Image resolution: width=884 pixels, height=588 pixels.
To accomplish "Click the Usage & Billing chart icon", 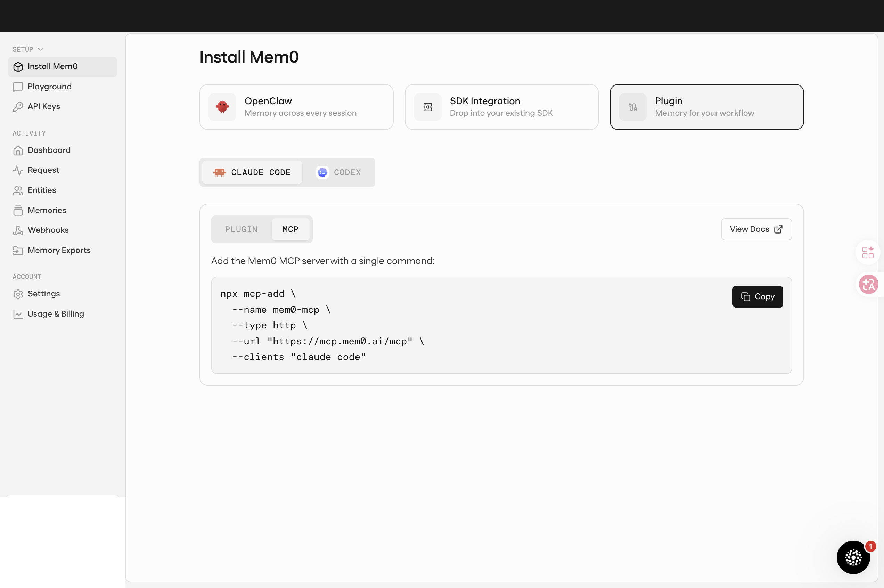I will (x=18, y=314).
